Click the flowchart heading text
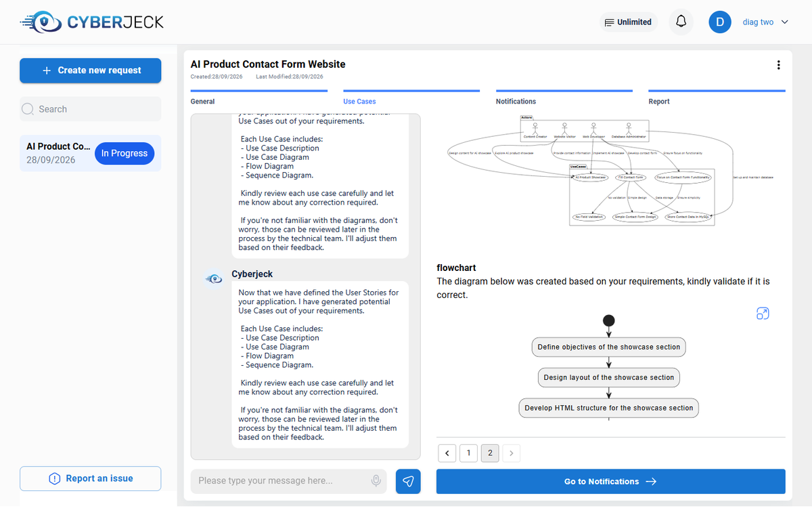 click(x=456, y=268)
